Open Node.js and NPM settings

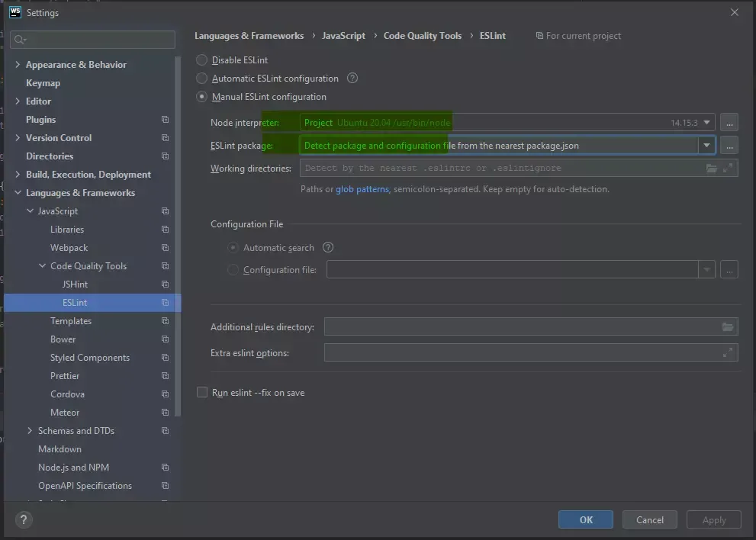click(x=73, y=468)
